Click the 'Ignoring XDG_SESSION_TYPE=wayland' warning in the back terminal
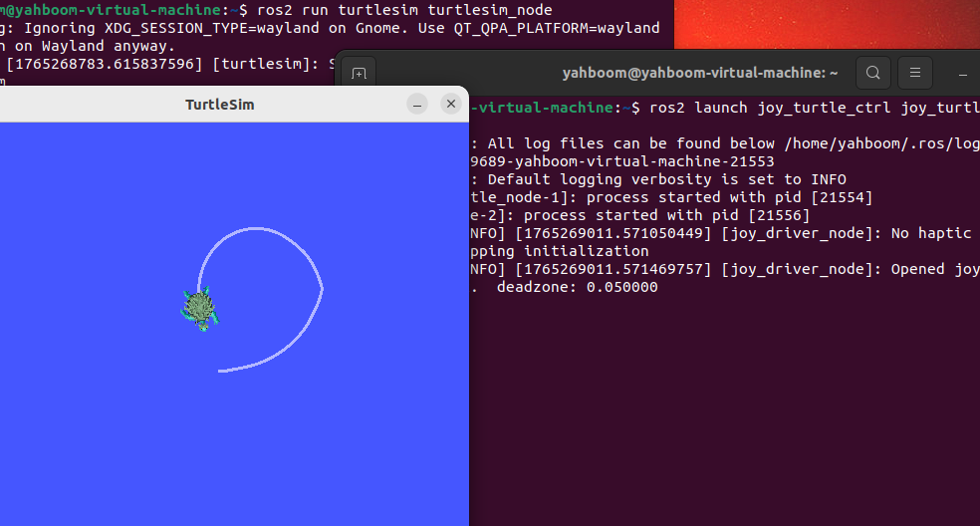This screenshot has height=526, width=980. (x=330, y=28)
